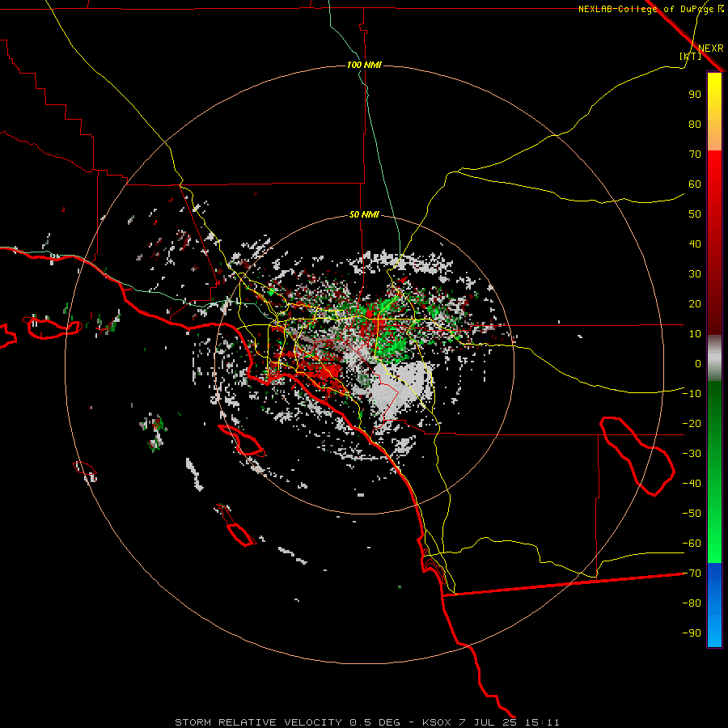Click the KSOX station identifier

click(437, 722)
